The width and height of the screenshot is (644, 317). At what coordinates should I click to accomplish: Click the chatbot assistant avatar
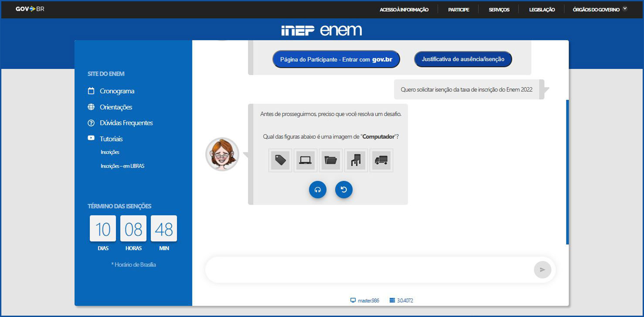tap(222, 154)
